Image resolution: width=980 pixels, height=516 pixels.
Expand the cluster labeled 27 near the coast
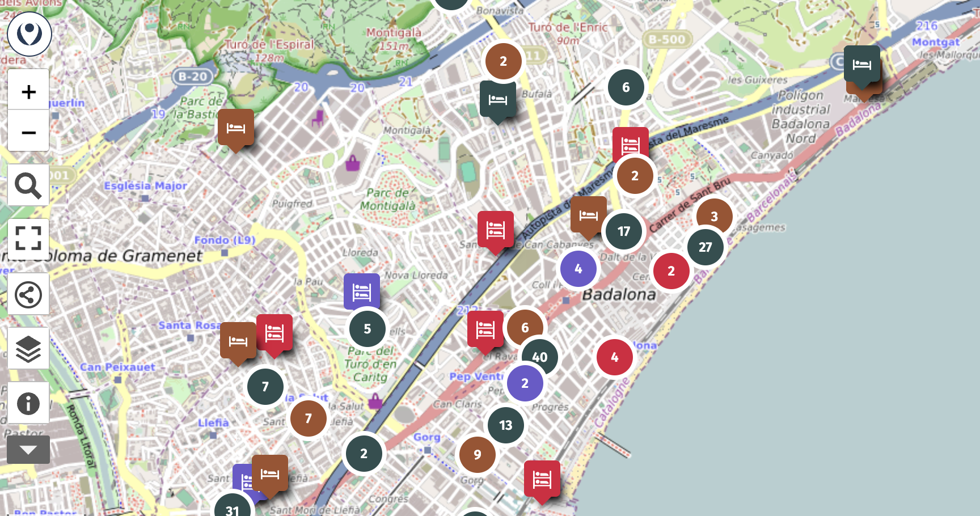(x=705, y=247)
